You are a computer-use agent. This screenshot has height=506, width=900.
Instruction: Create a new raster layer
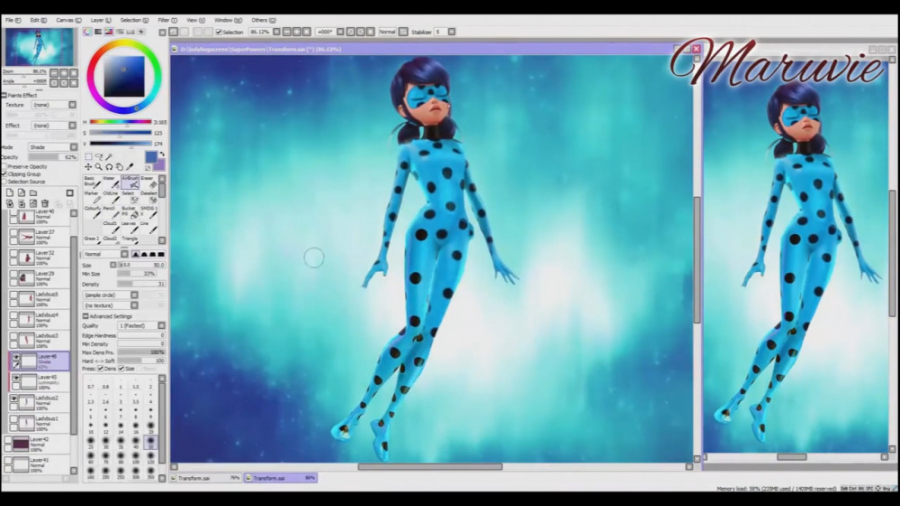10,193
